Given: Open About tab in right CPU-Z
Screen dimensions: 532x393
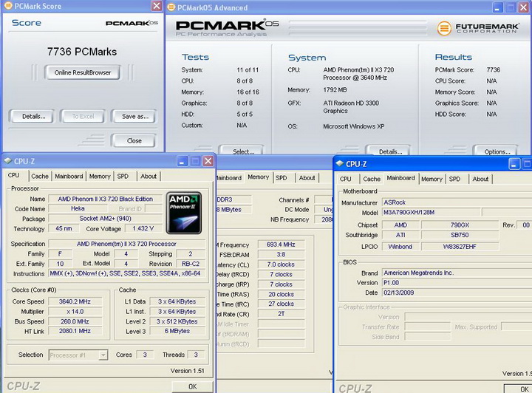Looking at the screenshot, I should 480,179.
